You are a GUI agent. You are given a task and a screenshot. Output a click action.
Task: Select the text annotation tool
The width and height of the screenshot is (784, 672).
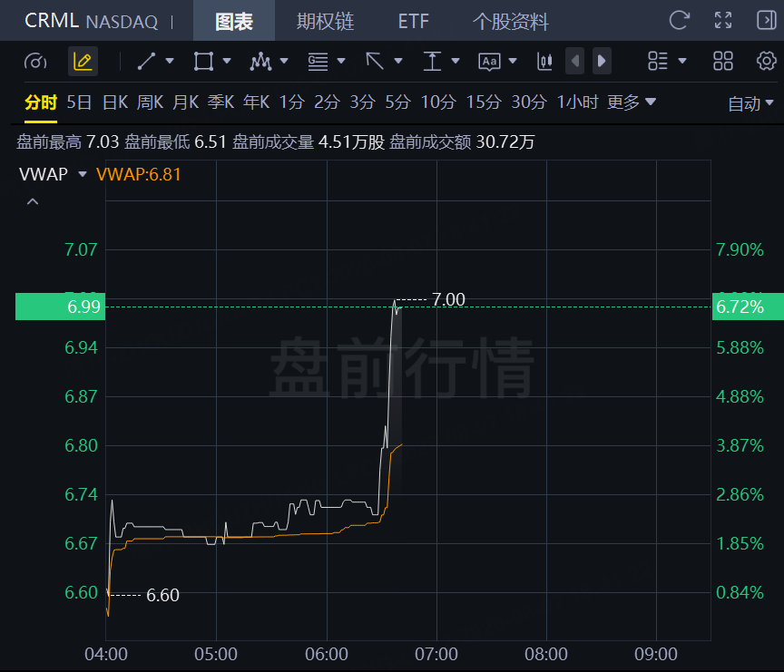click(x=489, y=62)
